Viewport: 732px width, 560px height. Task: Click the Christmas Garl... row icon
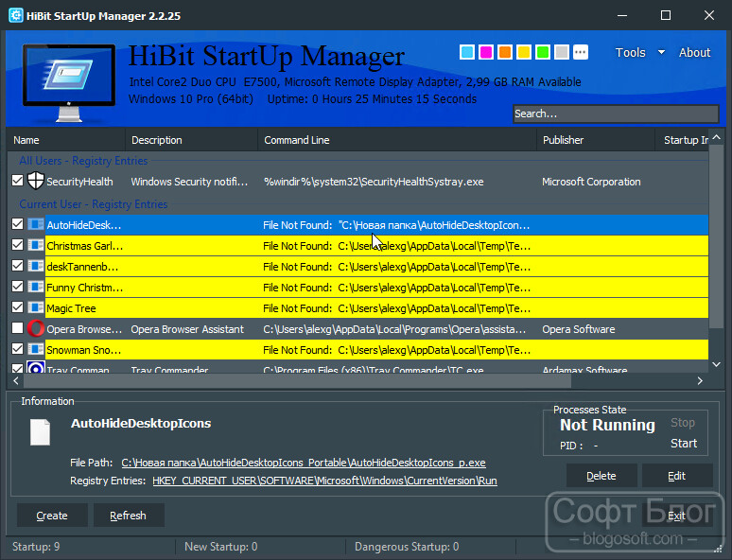(36, 245)
